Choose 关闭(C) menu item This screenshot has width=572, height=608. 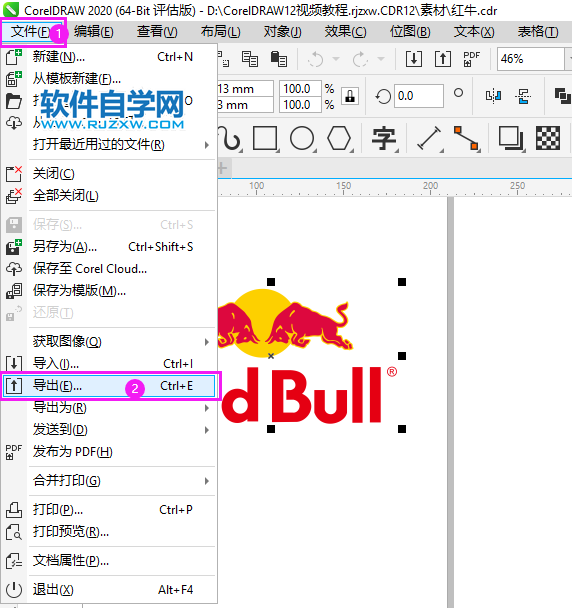(x=109, y=174)
